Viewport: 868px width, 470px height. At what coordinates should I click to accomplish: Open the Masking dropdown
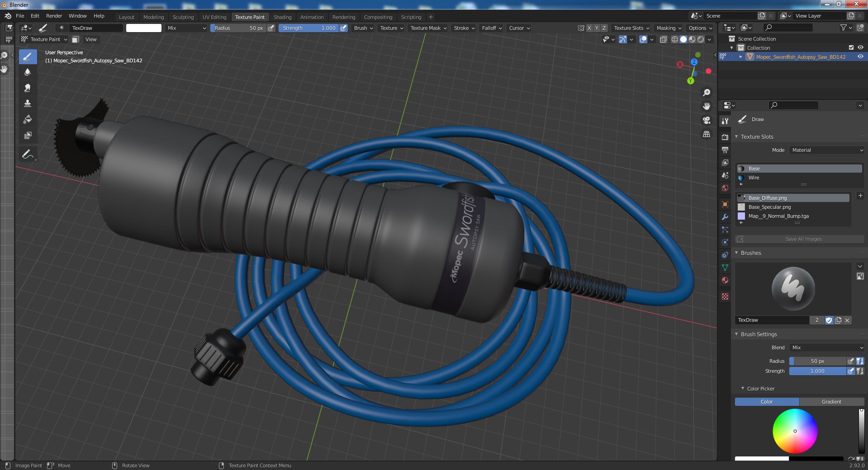(669, 28)
